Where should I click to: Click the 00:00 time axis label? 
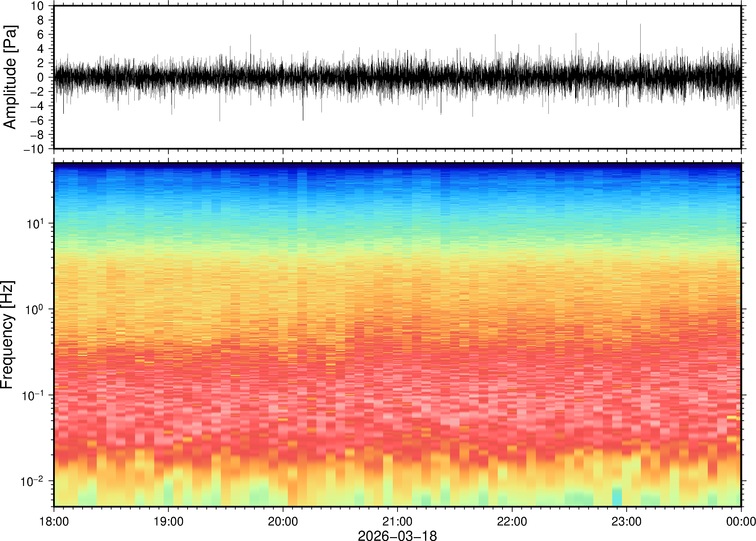coord(741,521)
